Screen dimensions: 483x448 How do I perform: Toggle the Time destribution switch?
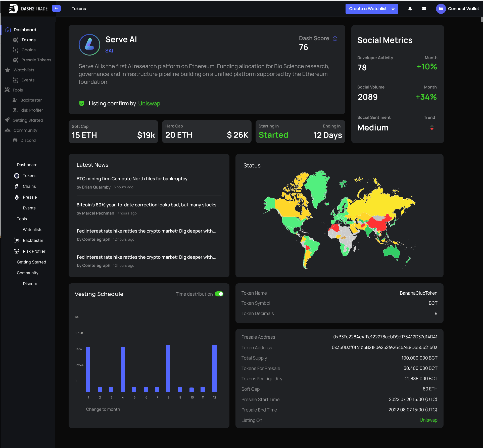click(219, 294)
